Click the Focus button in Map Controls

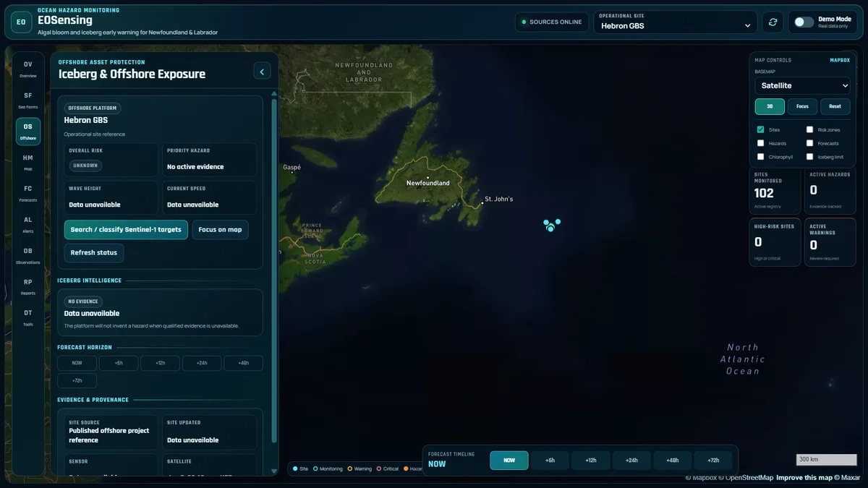coord(802,106)
